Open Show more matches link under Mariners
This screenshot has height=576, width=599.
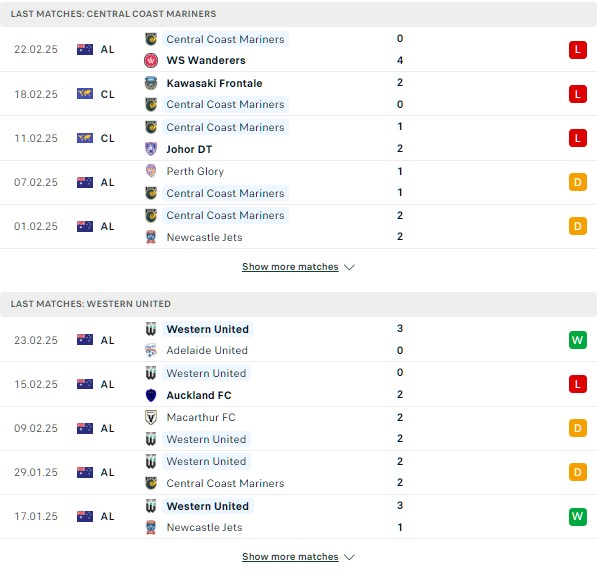(x=290, y=267)
